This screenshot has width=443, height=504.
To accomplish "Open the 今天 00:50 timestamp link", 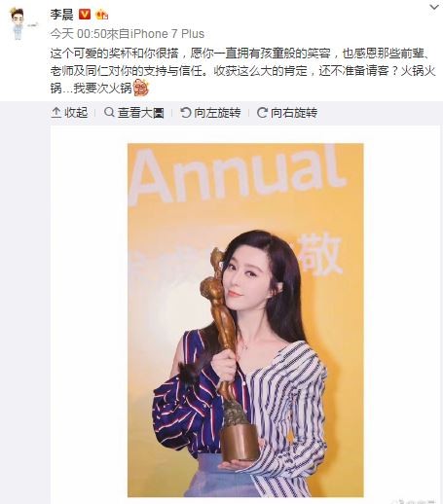I will [79, 34].
